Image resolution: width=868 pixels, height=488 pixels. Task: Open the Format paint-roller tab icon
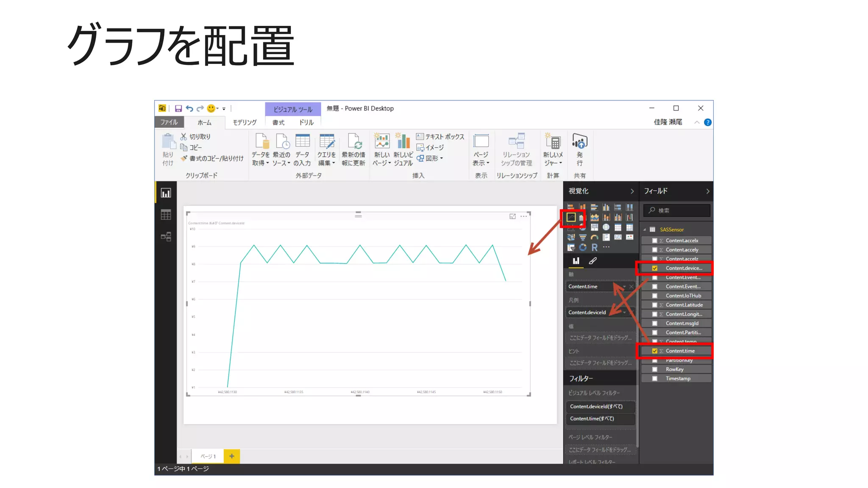593,261
